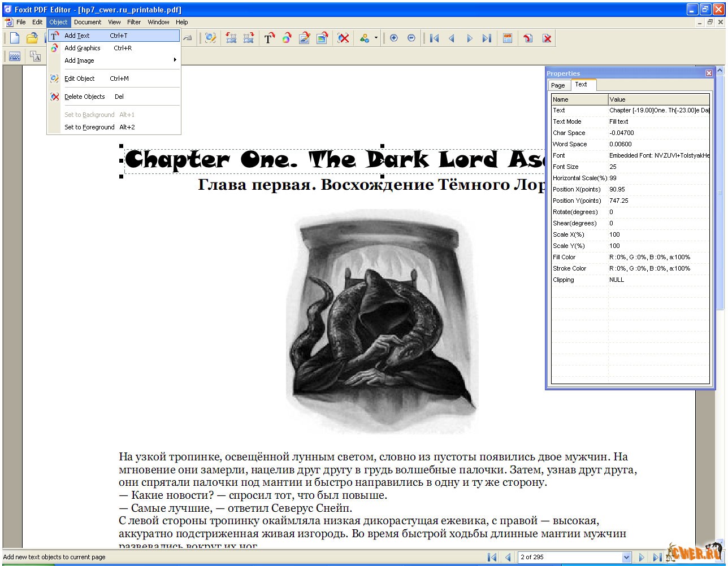Click the Name column header in Properties
This screenshot has width=728, height=566.
point(580,99)
